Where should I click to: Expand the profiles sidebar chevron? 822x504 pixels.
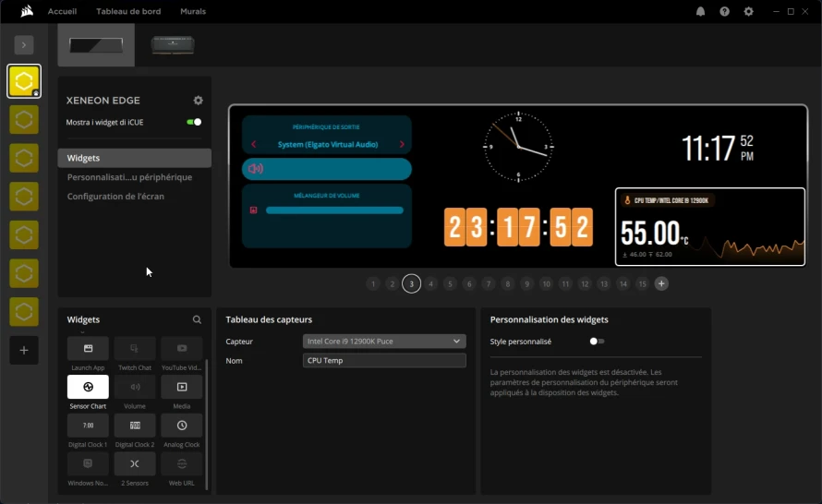(x=24, y=45)
